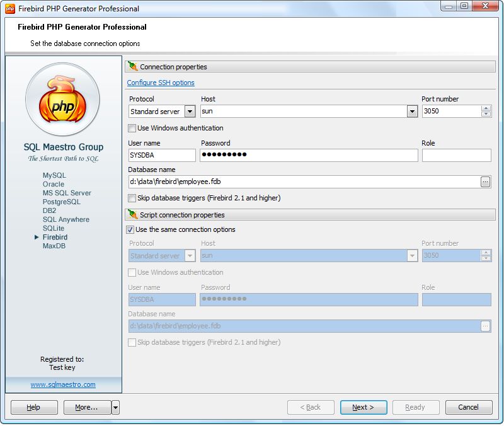
Task: Go to Next wizard step
Action: point(364,408)
